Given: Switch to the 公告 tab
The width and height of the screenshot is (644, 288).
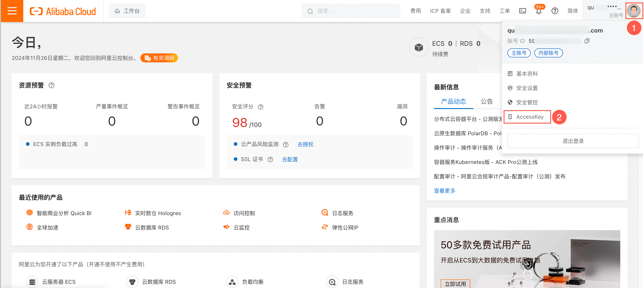Looking at the screenshot, I should tap(487, 101).
